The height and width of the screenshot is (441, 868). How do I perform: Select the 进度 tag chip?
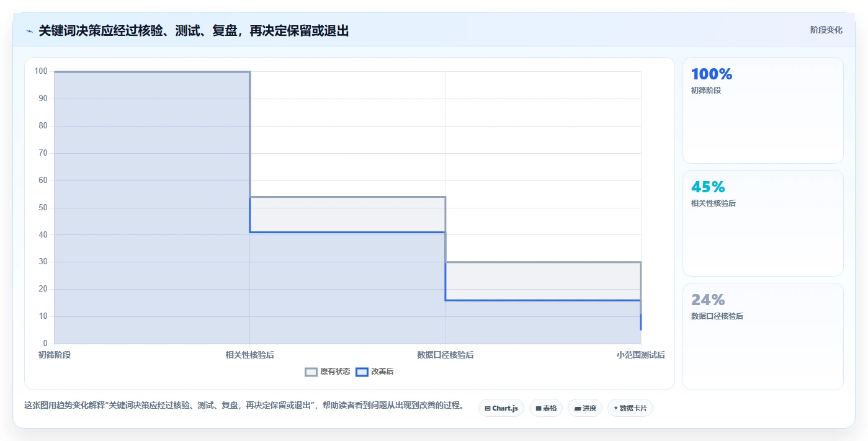585,408
